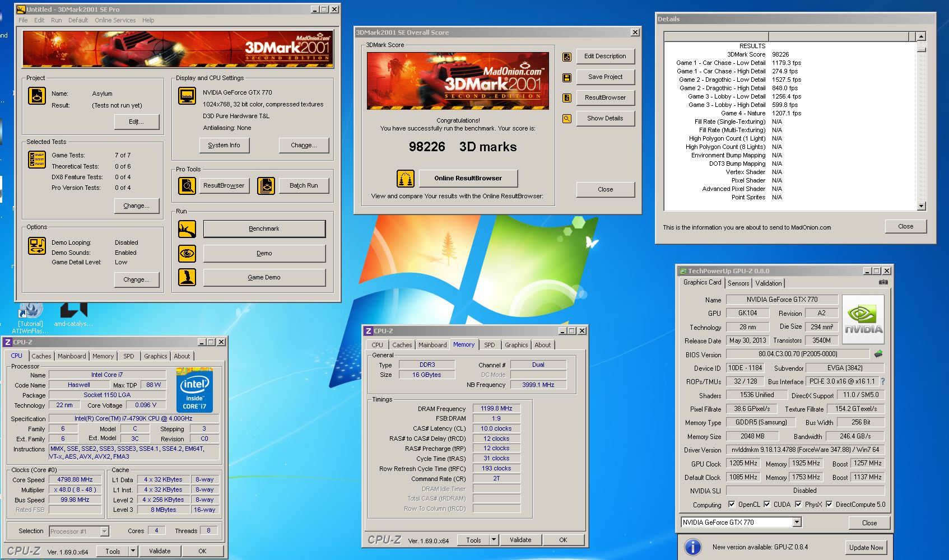
Task: Open the Online Services menu in 3DMark2001
Action: coord(115,20)
